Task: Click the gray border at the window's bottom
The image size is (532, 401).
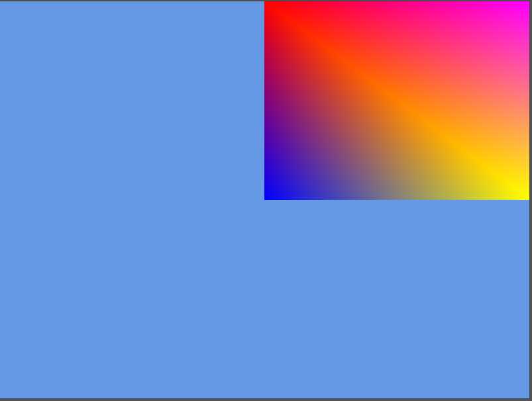Action: 265,400
